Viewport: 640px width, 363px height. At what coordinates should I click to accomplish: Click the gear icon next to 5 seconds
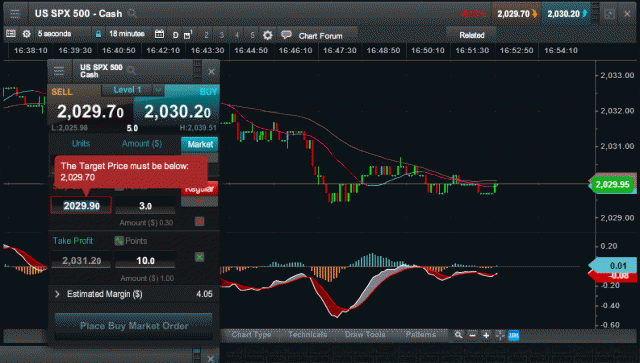[27, 34]
